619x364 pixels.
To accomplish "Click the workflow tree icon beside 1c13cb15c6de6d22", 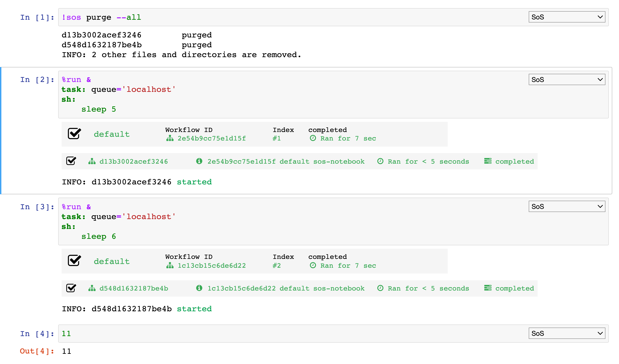I will pyautogui.click(x=170, y=265).
